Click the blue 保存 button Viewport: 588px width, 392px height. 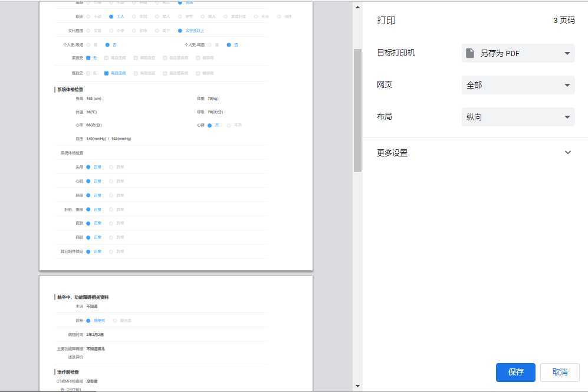(x=515, y=372)
